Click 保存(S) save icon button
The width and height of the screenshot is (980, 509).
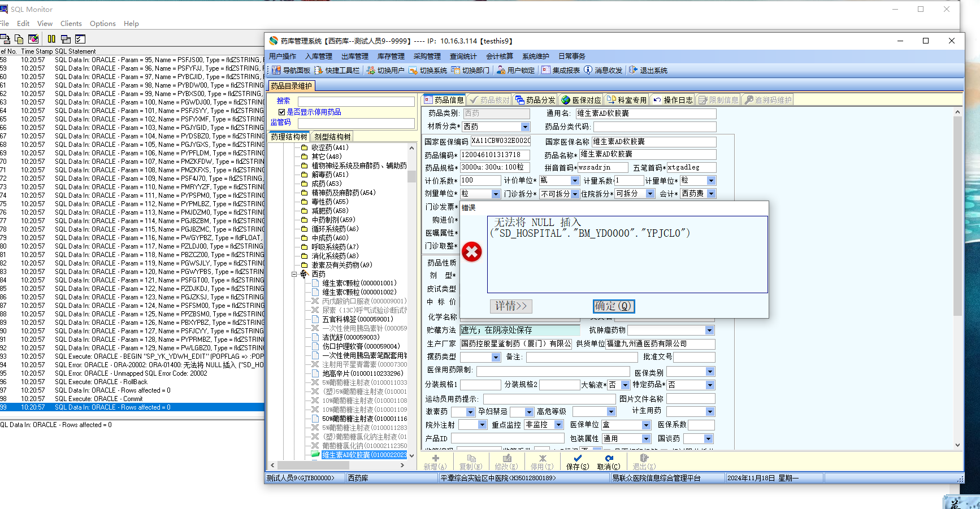[578, 462]
